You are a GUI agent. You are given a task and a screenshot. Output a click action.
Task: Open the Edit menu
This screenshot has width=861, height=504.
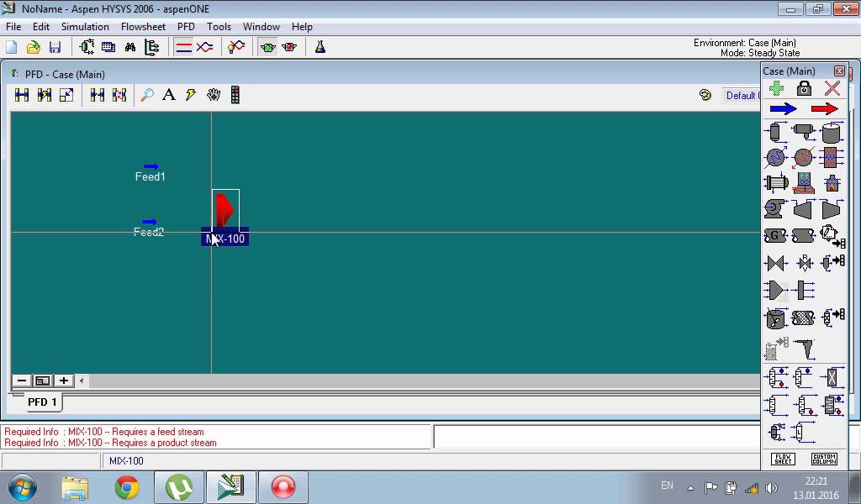coord(41,27)
